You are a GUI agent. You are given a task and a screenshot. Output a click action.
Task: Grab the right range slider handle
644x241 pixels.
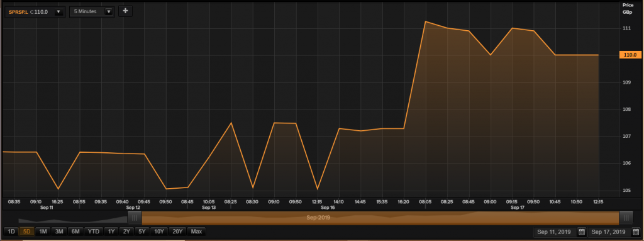point(626,218)
